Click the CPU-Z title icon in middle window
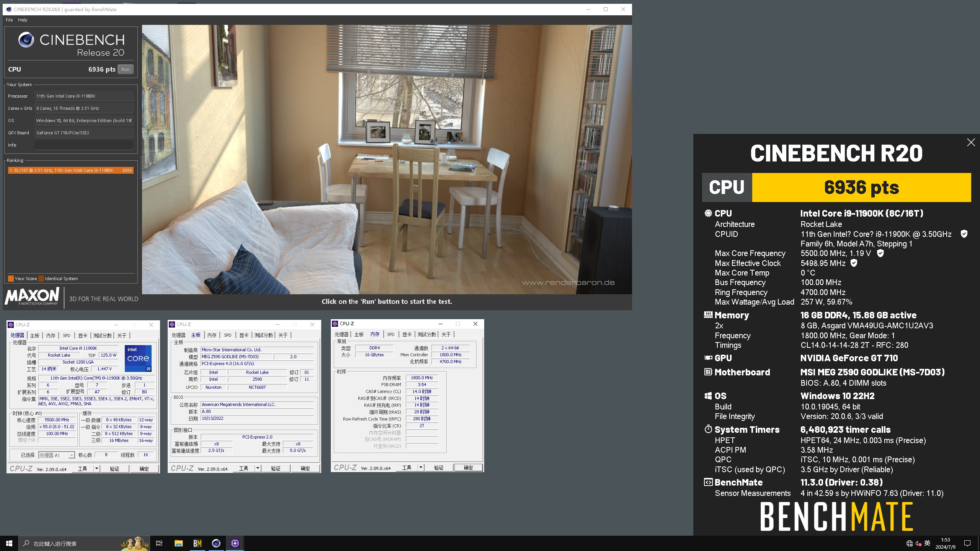 point(172,324)
